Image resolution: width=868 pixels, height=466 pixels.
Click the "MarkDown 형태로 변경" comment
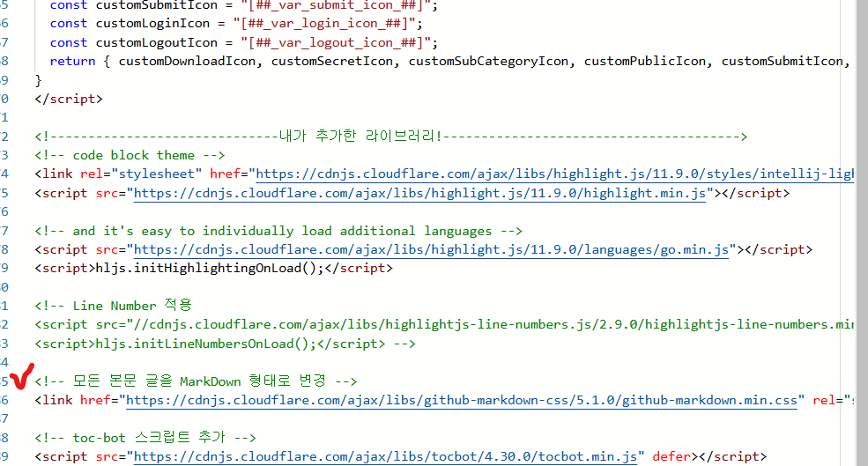(196, 381)
